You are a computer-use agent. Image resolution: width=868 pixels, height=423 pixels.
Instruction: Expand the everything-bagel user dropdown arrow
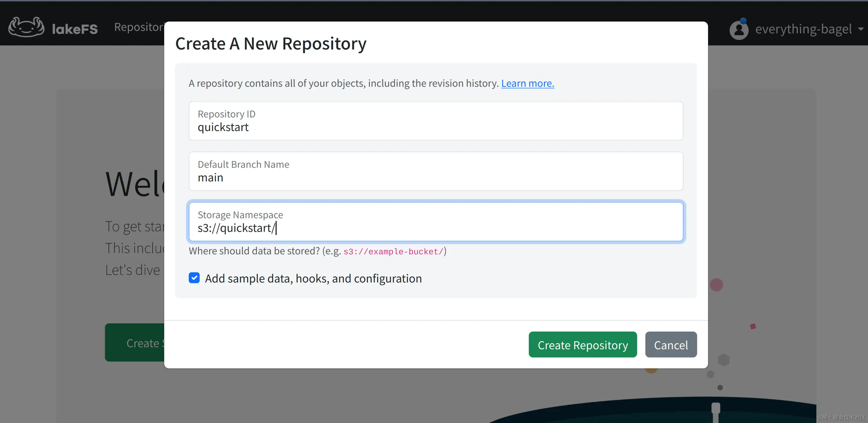coord(861,29)
